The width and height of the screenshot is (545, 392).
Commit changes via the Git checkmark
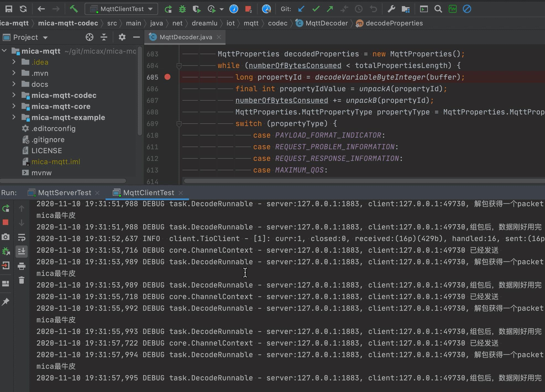(315, 9)
